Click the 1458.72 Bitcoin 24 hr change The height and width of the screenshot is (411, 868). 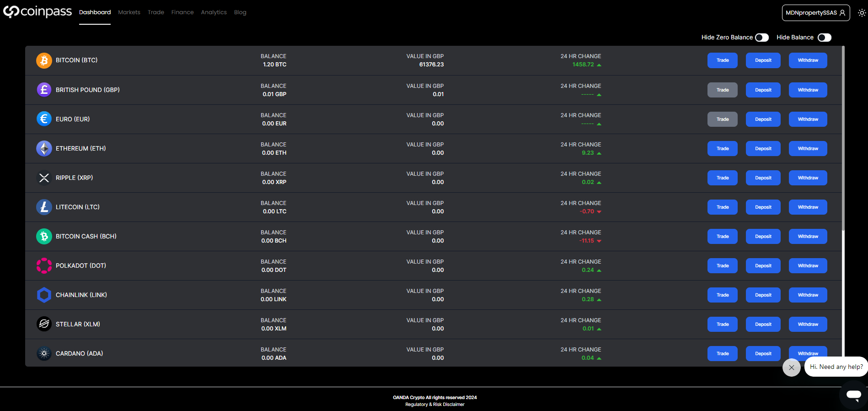pyautogui.click(x=583, y=65)
